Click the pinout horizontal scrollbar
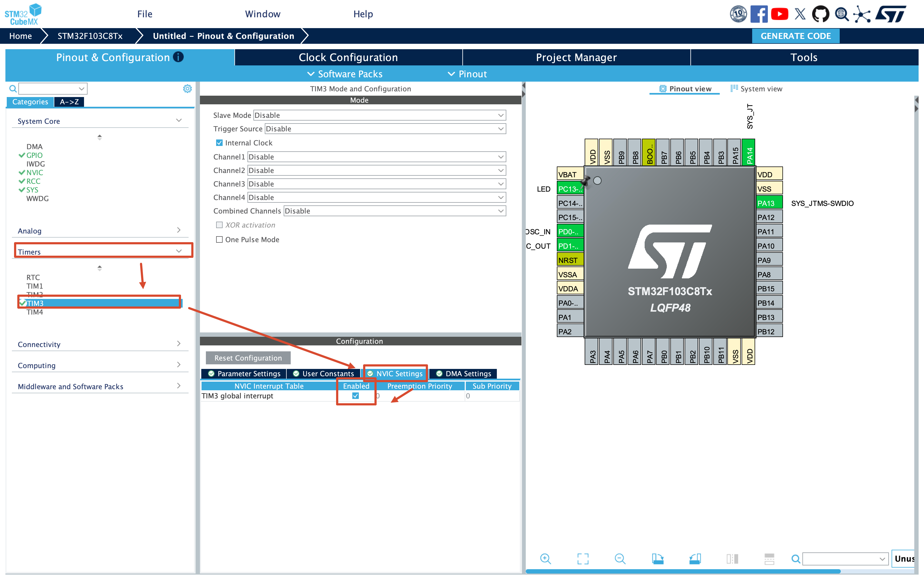924x580 pixels. pyautogui.click(x=683, y=571)
